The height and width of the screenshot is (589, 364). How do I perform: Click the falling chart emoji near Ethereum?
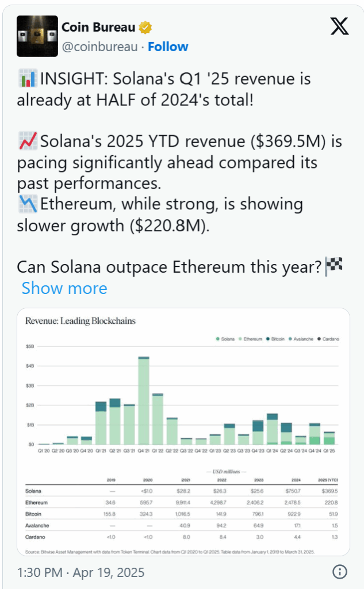tap(27, 204)
